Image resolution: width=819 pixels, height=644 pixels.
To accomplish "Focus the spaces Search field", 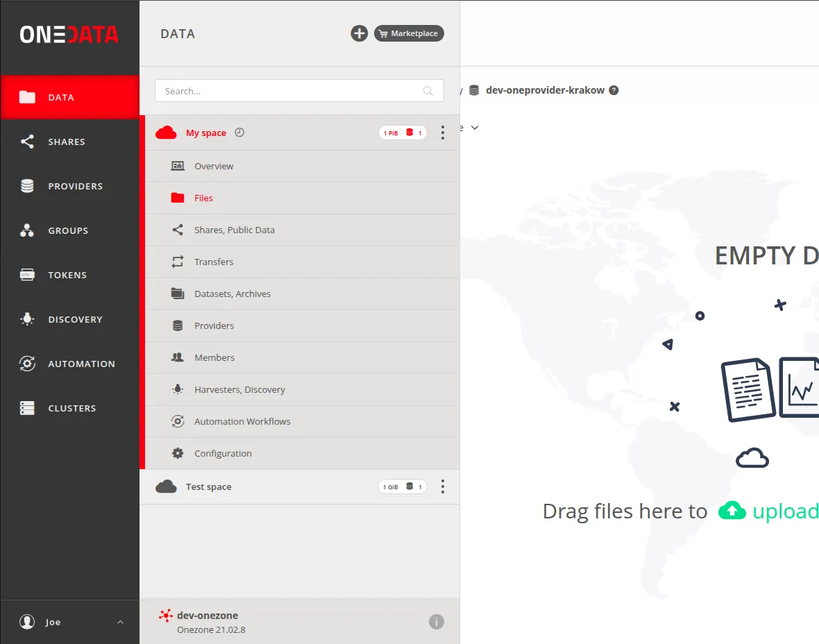I will coord(299,91).
